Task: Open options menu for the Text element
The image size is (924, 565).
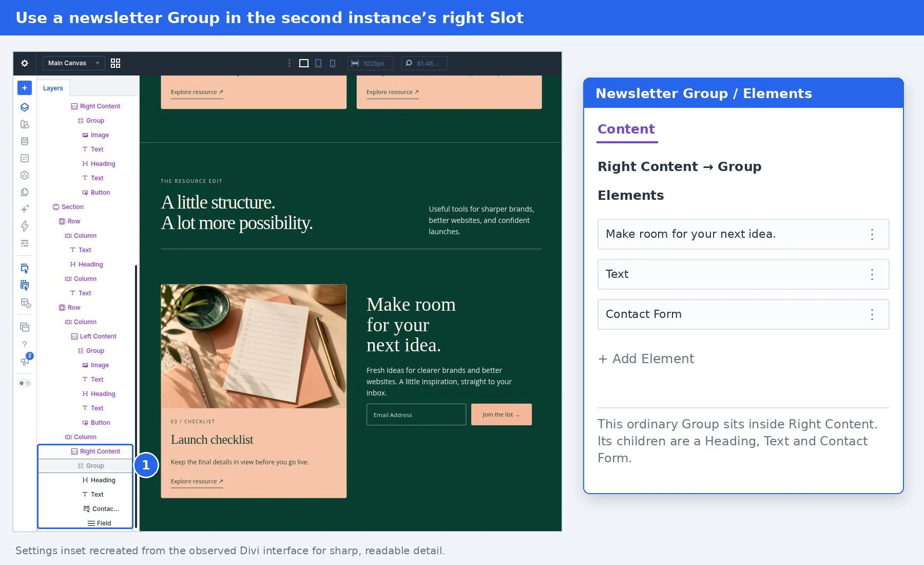Action: pos(872,274)
